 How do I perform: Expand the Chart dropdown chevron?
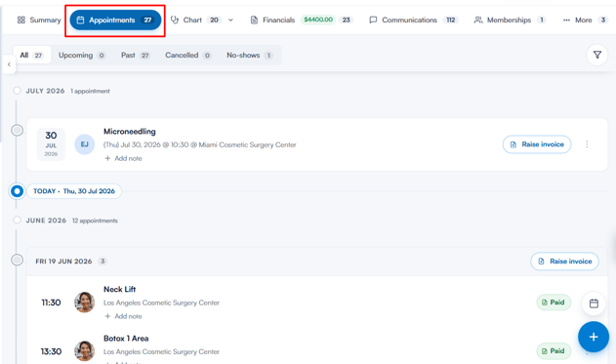[230, 20]
